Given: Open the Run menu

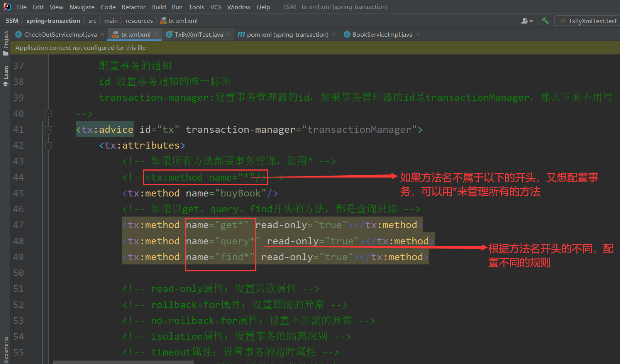Looking at the screenshot, I should pyautogui.click(x=177, y=7).
